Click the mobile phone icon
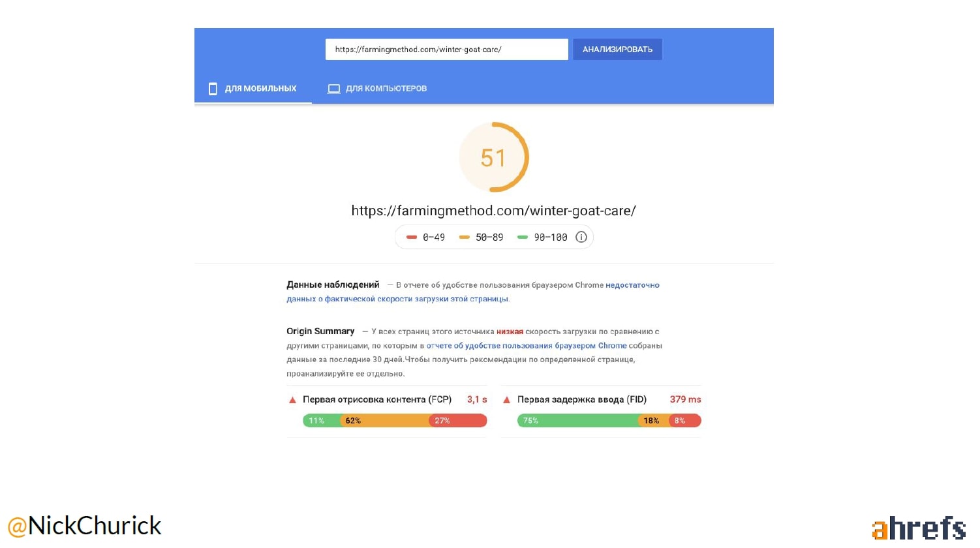Viewport: 980px width, 548px height. 213,89
